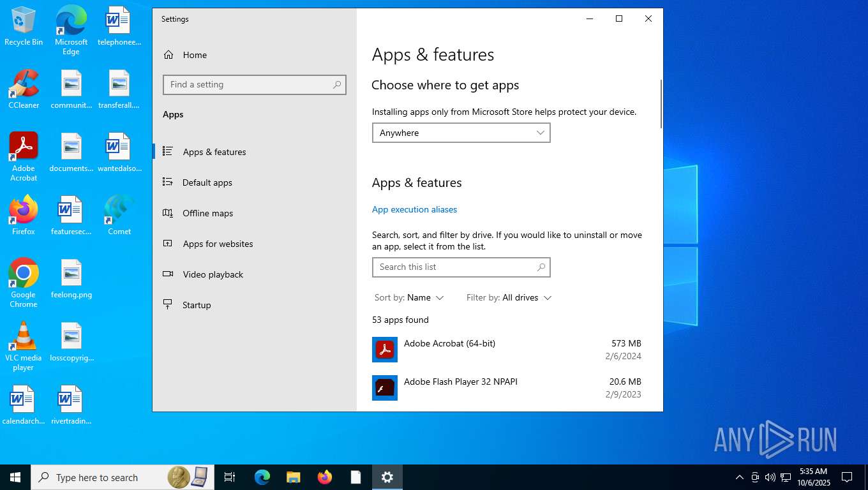
Task: Open the Filter by All drives dropdown
Action: pos(509,297)
